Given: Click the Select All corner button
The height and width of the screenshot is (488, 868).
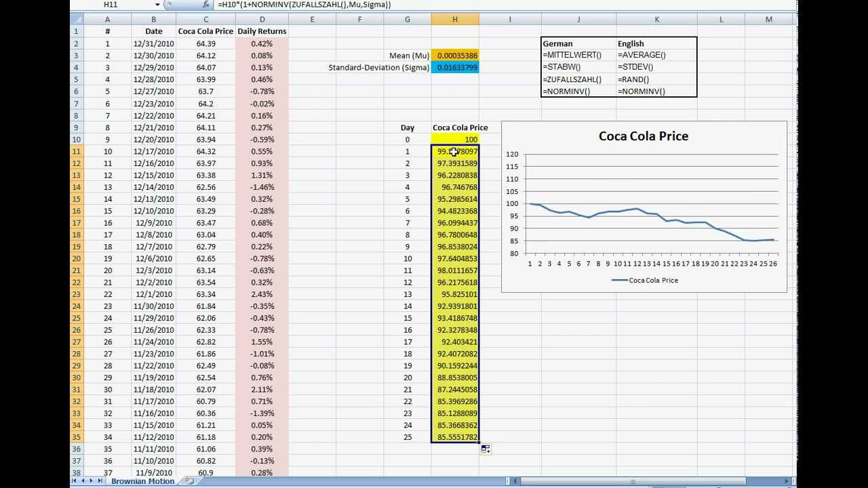Looking at the screenshot, I should coord(76,20).
